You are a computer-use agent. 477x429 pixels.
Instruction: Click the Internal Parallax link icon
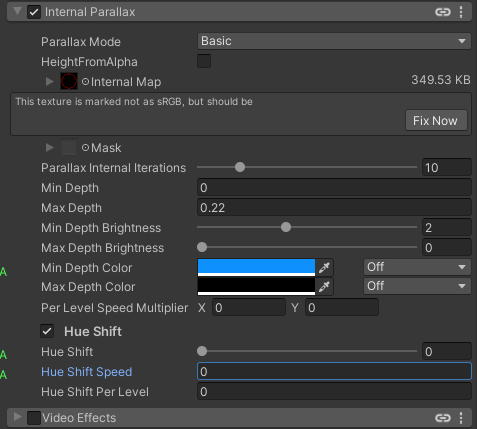(443, 12)
